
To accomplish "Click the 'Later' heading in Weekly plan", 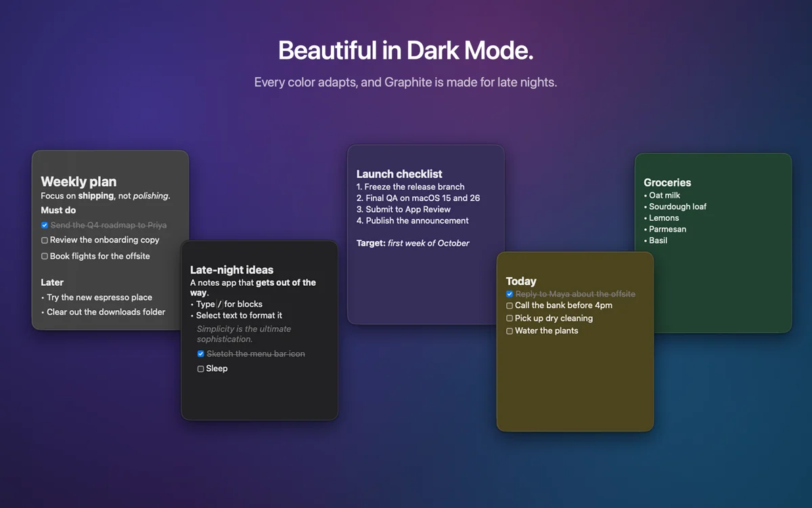I will pyautogui.click(x=52, y=282).
